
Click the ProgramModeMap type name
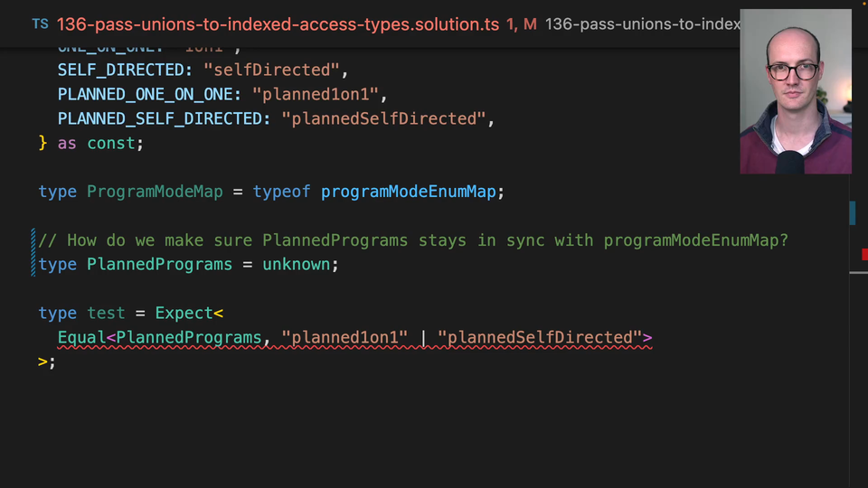point(155,192)
